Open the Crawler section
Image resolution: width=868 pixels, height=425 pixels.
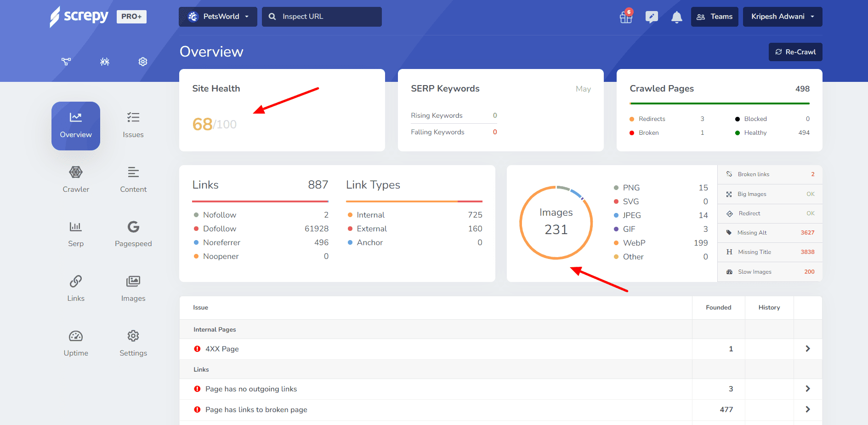pos(76,179)
